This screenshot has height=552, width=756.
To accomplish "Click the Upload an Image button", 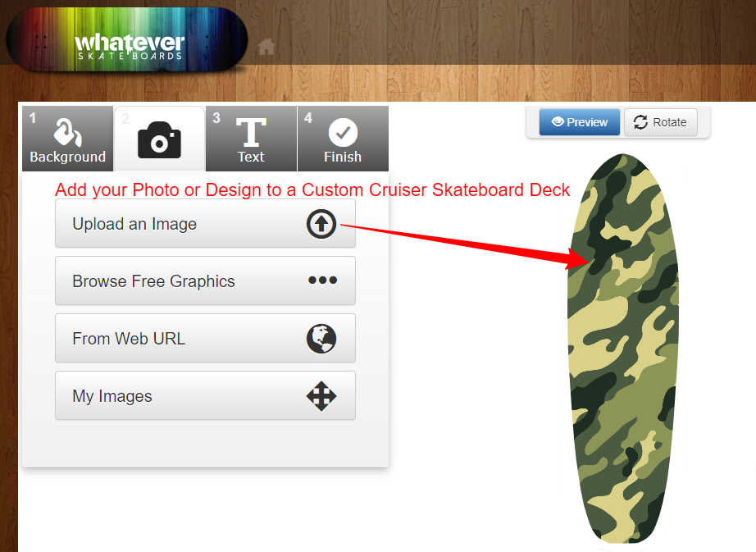I will [205, 224].
